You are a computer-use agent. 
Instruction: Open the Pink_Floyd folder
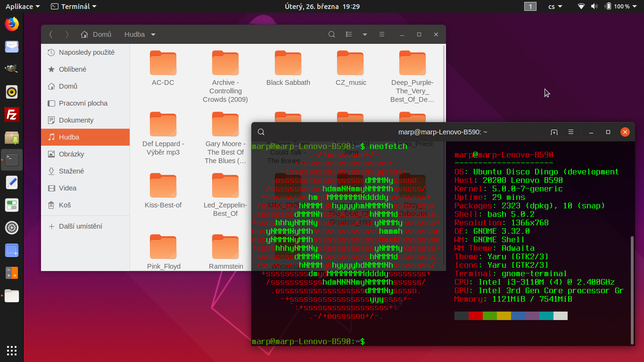tap(164, 252)
